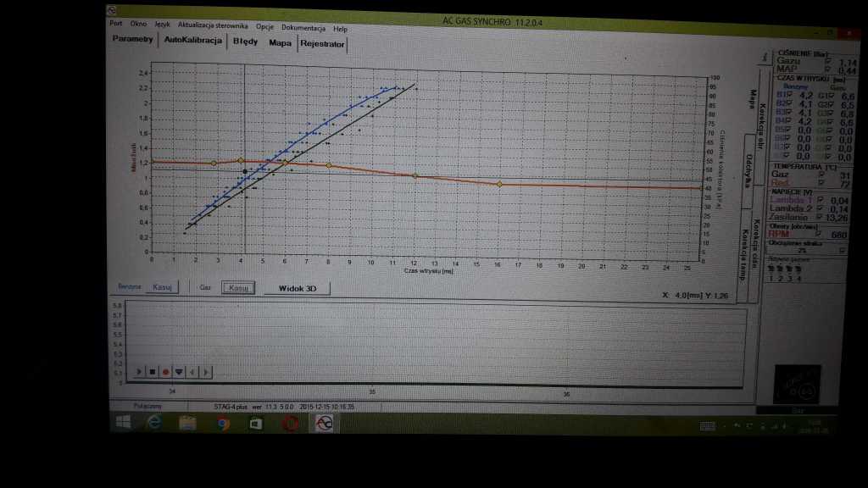This screenshot has width=868, height=488.
Task: Select the yellow map point at 16 ms
Action: click(499, 184)
